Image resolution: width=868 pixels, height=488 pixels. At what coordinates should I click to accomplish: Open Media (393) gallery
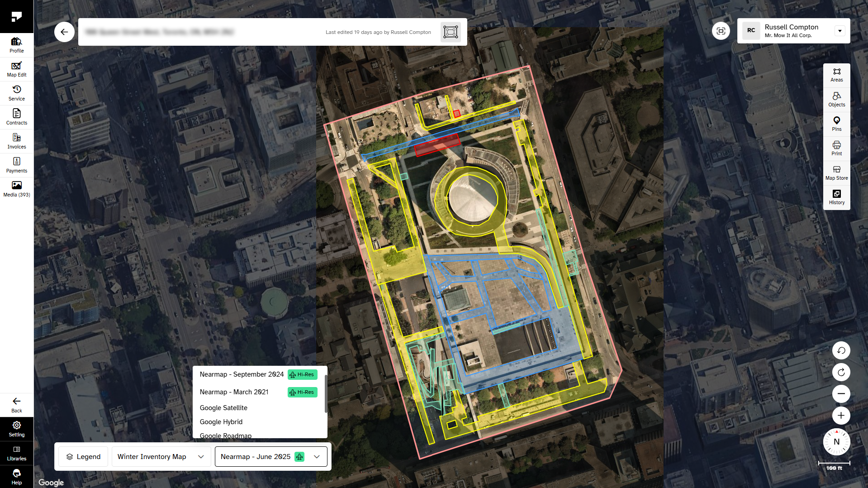pyautogui.click(x=17, y=189)
